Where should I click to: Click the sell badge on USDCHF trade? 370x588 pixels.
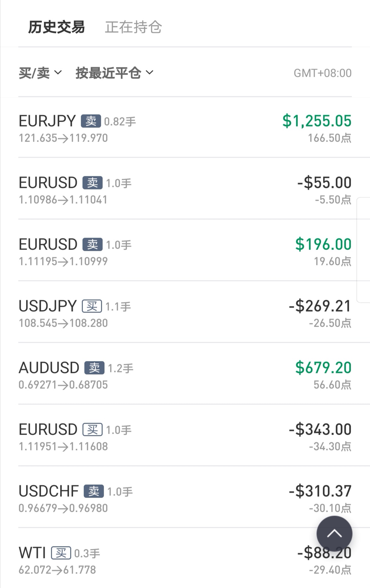pyautogui.click(x=94, y=491)
